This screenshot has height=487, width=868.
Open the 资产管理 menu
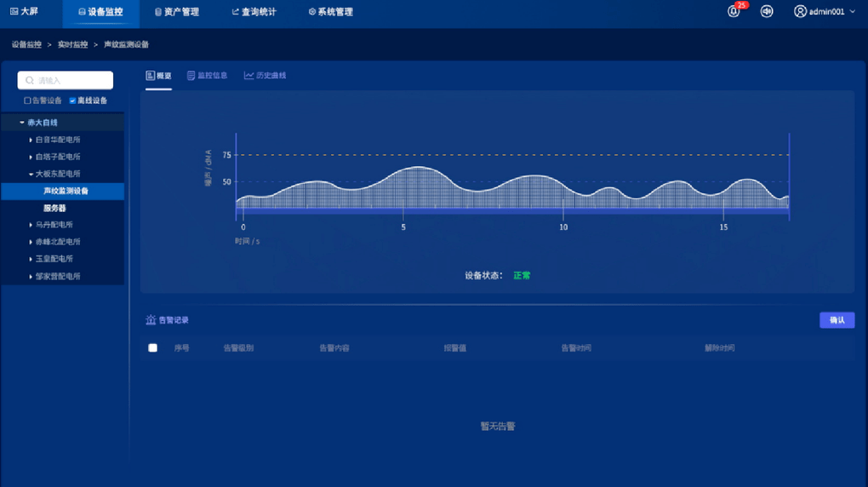[x=177, y=12]
